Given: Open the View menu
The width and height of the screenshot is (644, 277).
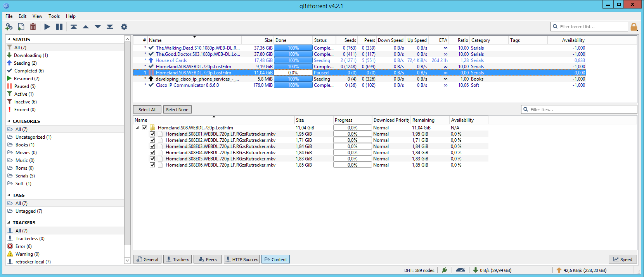Looking at the screenshot, I should (x=37, y=16).
